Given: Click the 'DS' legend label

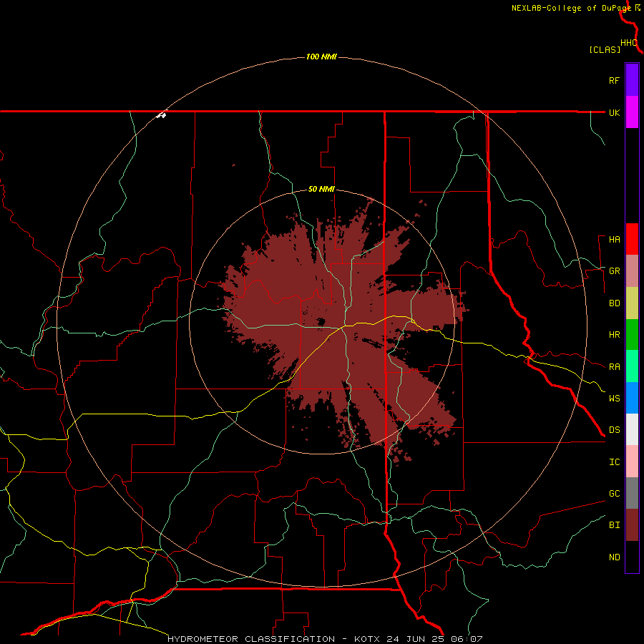Looking at the screenshot, I should (614, 430).
